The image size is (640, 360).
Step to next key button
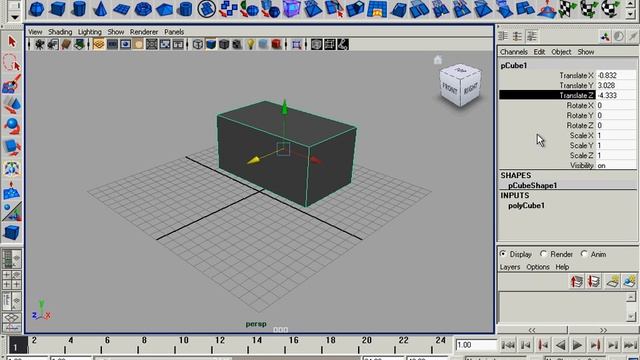595,345
